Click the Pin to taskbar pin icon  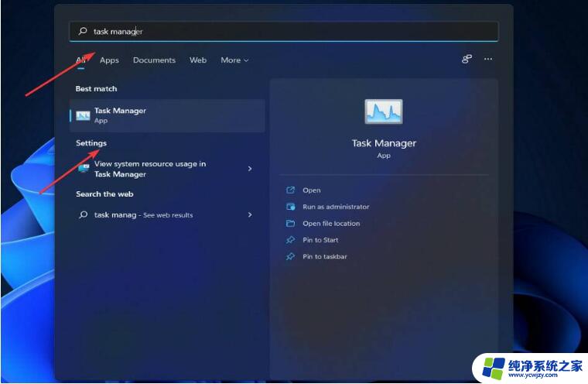[x=291, y=256]
